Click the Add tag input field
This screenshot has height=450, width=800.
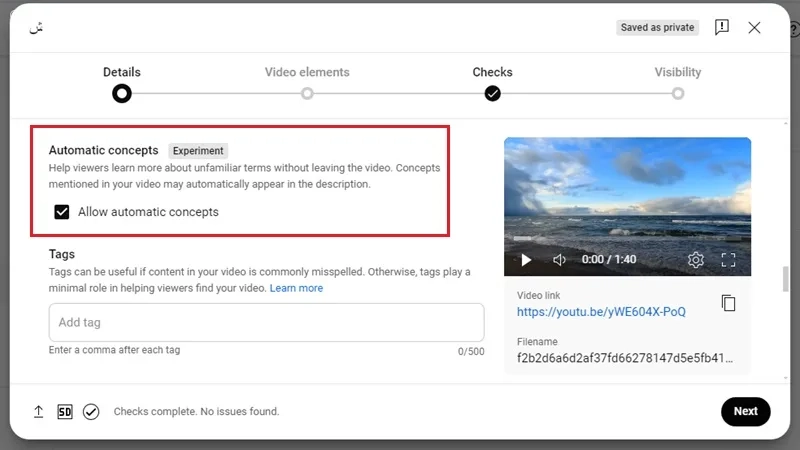[x=266, y=322]
